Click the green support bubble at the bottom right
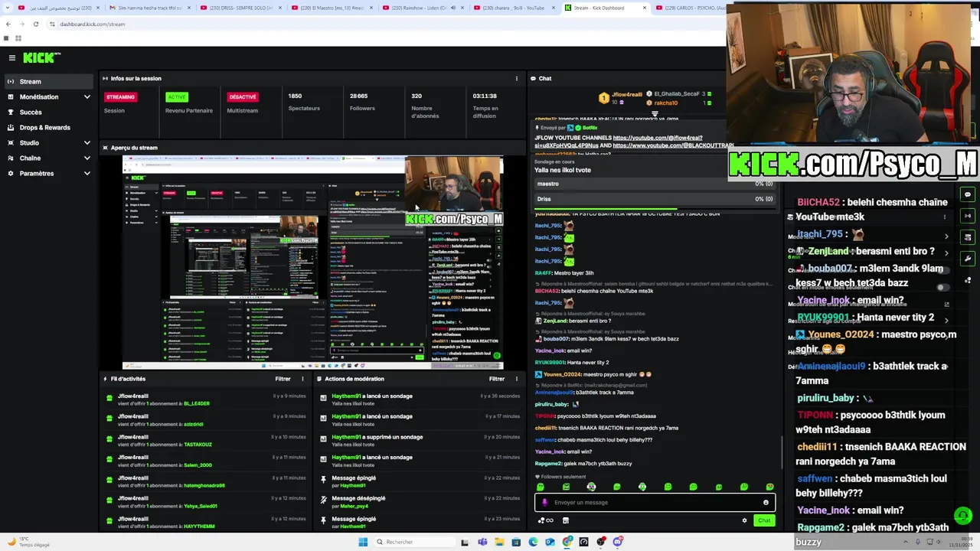The width and height of the screenshot is (980, 551). pos(963,515)
